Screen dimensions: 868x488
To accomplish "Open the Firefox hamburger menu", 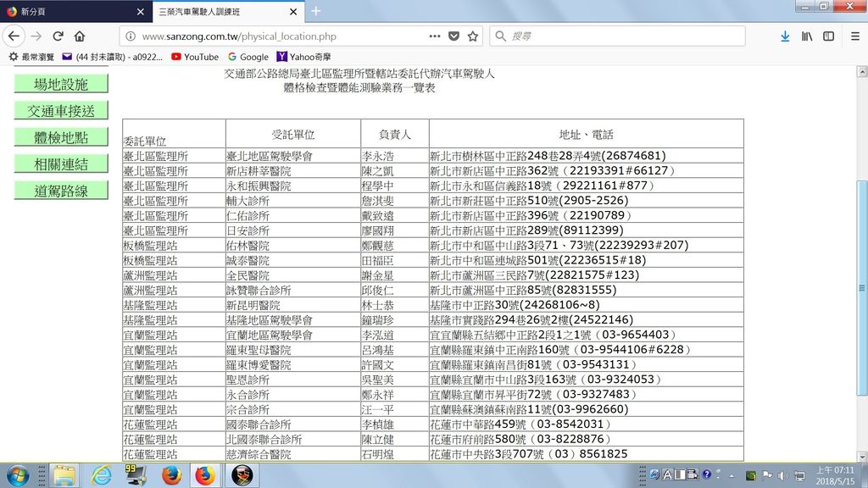I will (x=854, y=36).
